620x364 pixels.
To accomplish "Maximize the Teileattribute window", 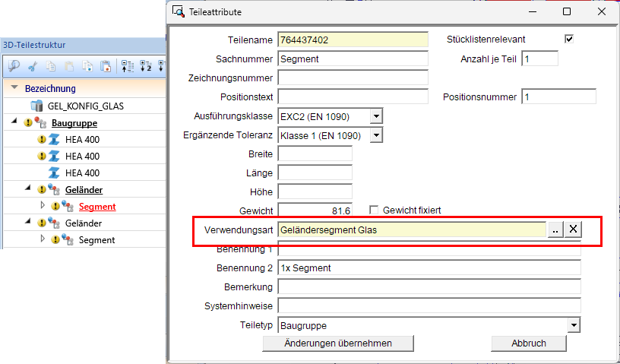I will pyautogui.click(x=567, y=11).
